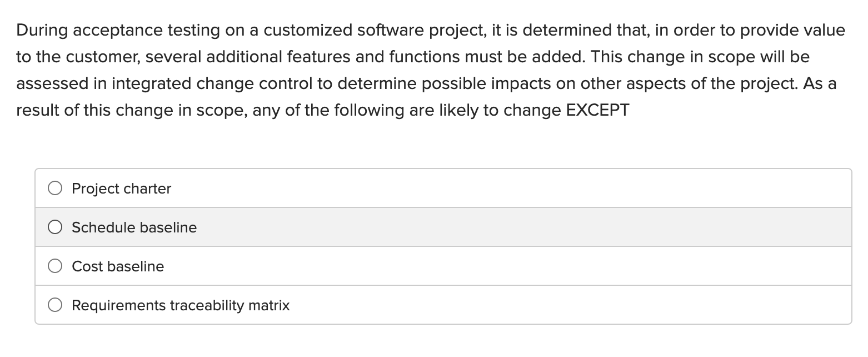Click the Schedule baseline answer label
The width and height of the screenshot is (868, 357).
tap(133, 227)
